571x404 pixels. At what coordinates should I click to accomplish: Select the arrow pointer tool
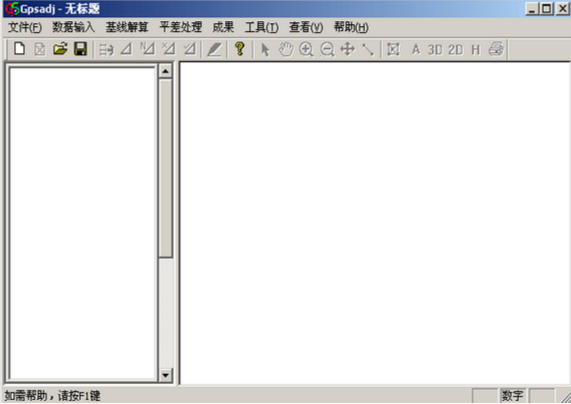265,49
